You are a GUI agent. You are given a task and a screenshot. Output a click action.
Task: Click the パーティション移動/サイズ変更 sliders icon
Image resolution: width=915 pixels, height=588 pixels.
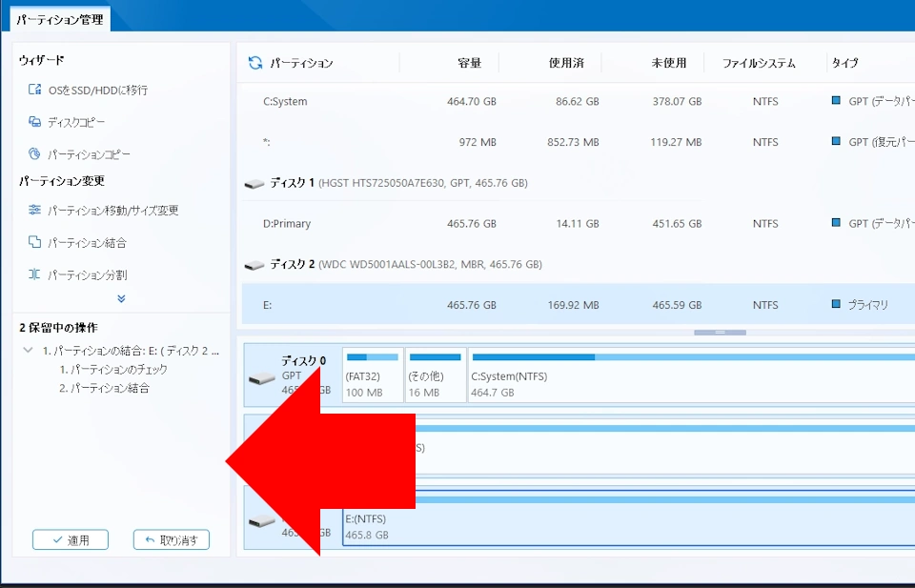pos(34,210)
